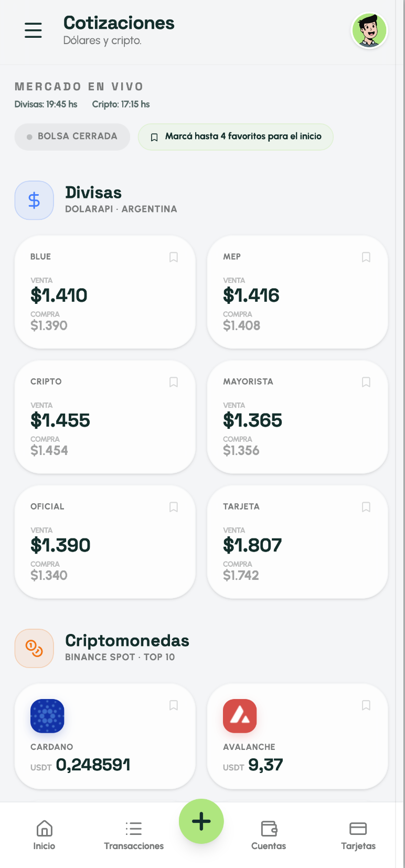Screen dimensions: 405x868
Task: Mark the Cripto dollar as favorite
Action: [x=174, y=382]
